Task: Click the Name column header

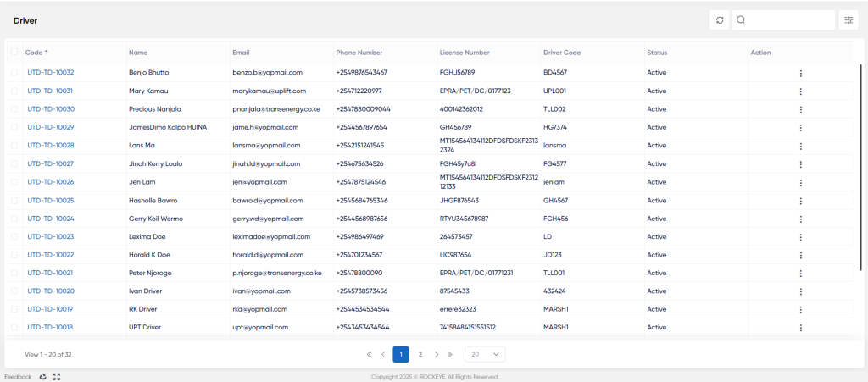Action: (x=138, y=53)
